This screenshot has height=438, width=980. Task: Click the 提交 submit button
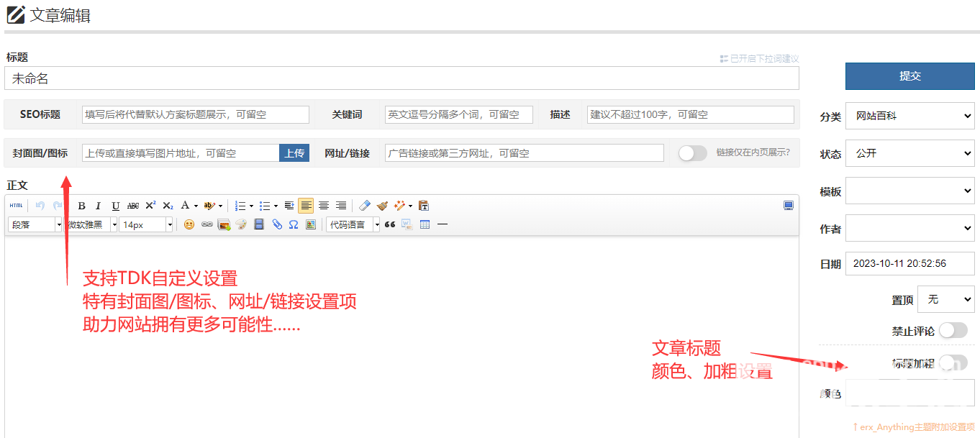909,76
